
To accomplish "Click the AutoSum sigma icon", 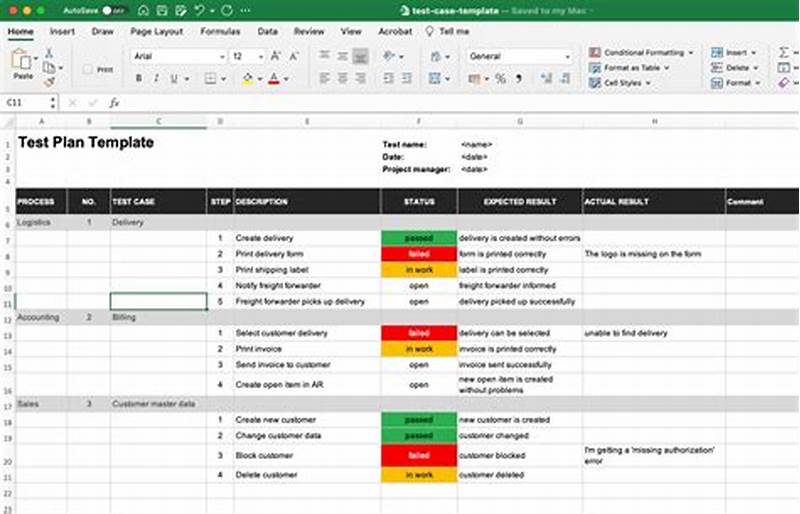I will pos(784,52).
